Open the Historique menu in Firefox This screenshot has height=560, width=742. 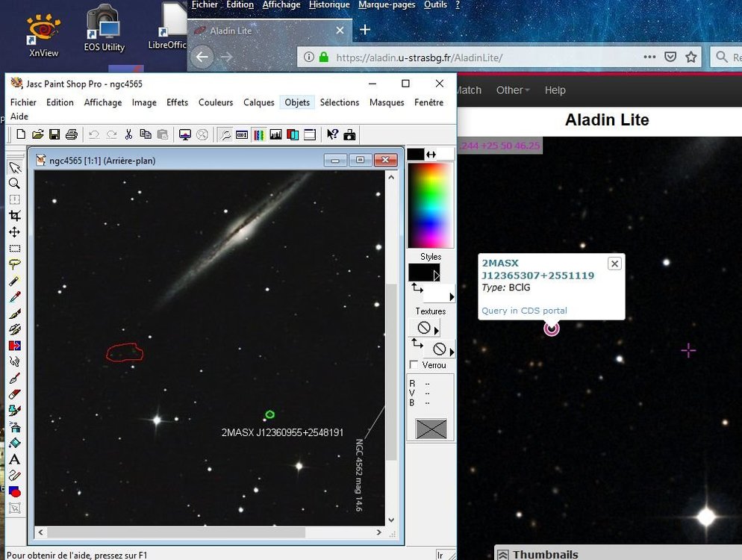tap(329, 4)
